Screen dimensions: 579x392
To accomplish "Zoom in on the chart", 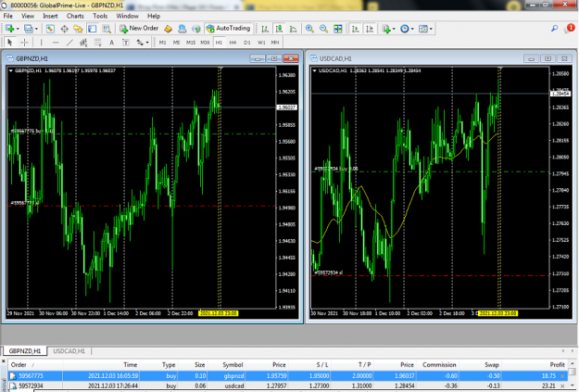I will click(x=309, y=29).
